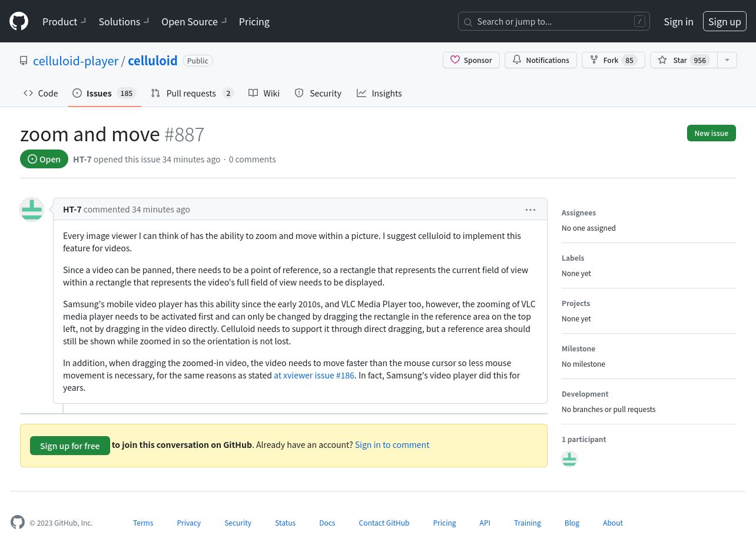Click the 956 star count
This screenshot has height=558, width=756.
tap(700, 60)
